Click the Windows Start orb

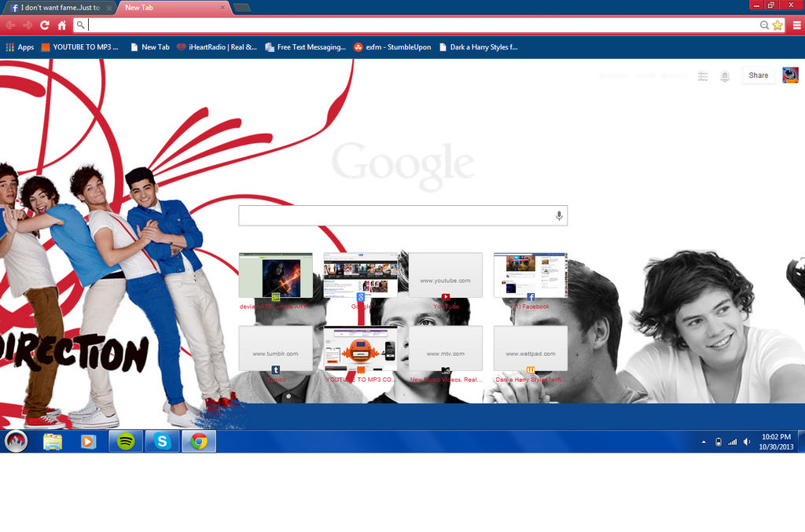[x=16, y=441]
